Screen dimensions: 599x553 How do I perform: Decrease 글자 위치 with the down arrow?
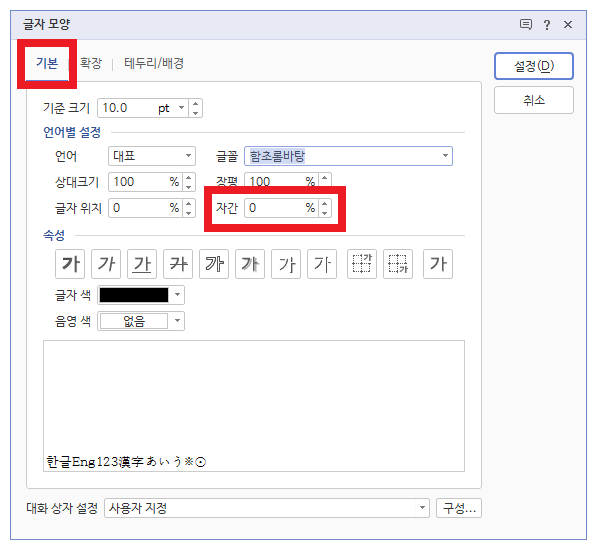188,213
